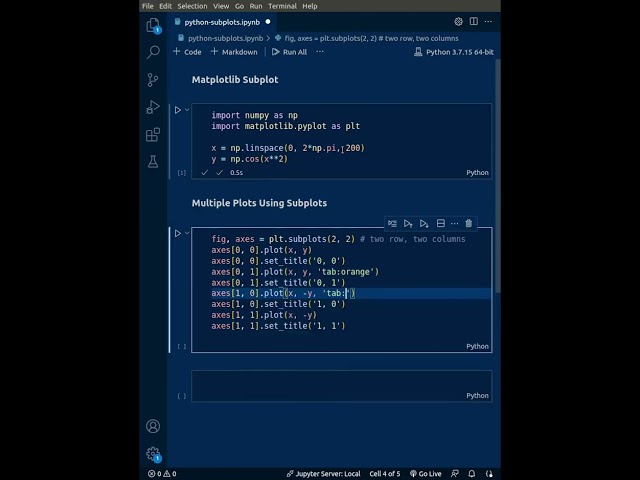
Task: Open the Accounts icon in activity bar
Action: click(153, 426)
